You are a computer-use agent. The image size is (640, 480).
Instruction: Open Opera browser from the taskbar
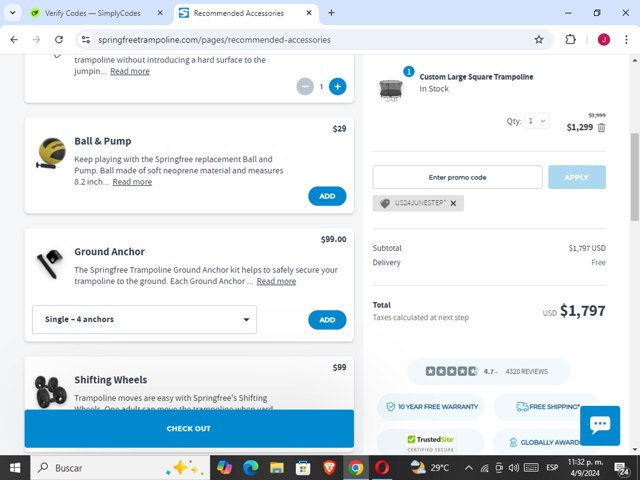coord(382,468)
